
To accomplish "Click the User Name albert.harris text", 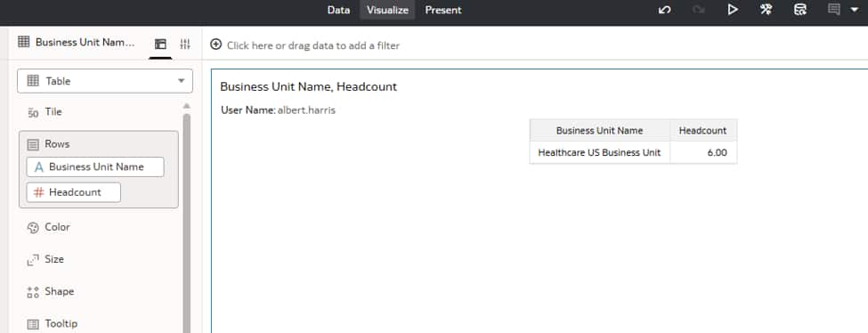I will click(x=278, y=110).
